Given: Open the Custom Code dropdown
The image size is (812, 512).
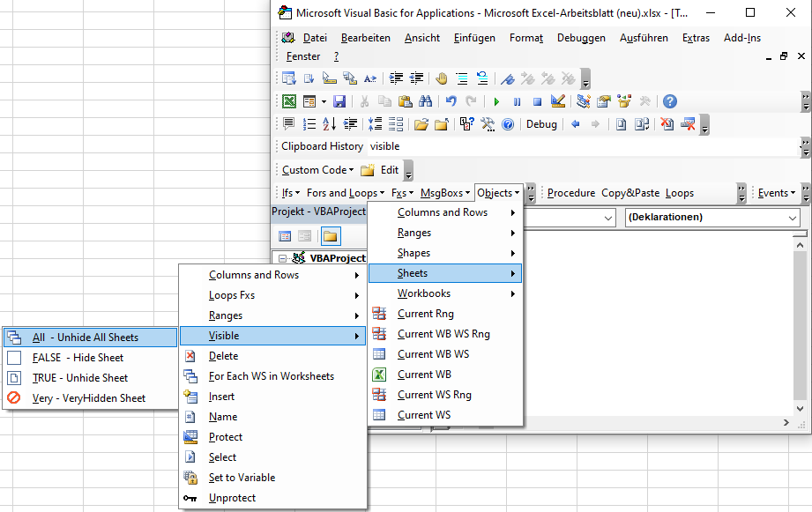Looking at the screenshot, I should [x=318, y=170].
